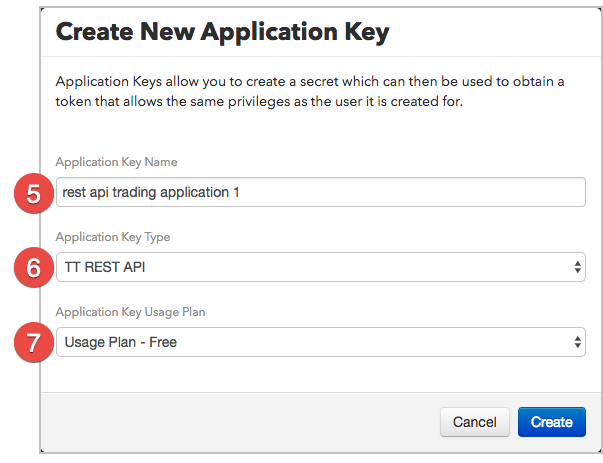Click the up-down arrows on Usage Plan selector
Image resolution: width=603 pixels, height=463 pixels.
(x=577, y=342)
